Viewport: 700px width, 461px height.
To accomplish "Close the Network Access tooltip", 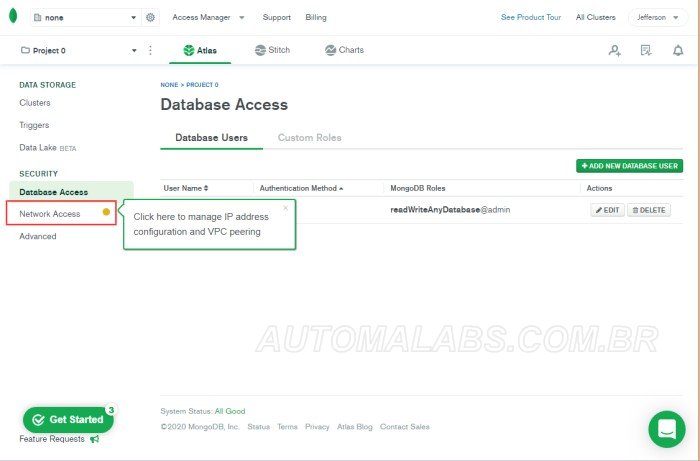I will pos(286,208).
